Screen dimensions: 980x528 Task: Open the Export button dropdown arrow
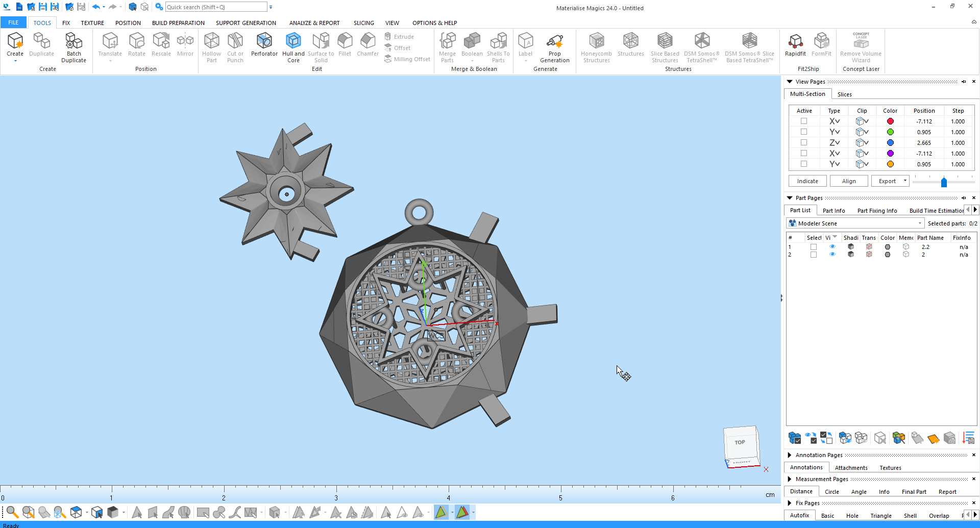coord(905,181)
